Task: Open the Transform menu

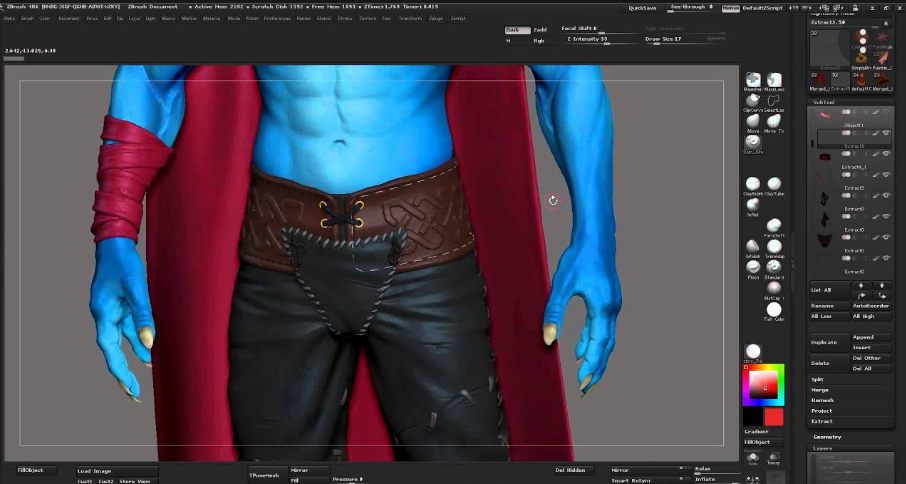Action: pyautogui.click(x=410, y=18)
